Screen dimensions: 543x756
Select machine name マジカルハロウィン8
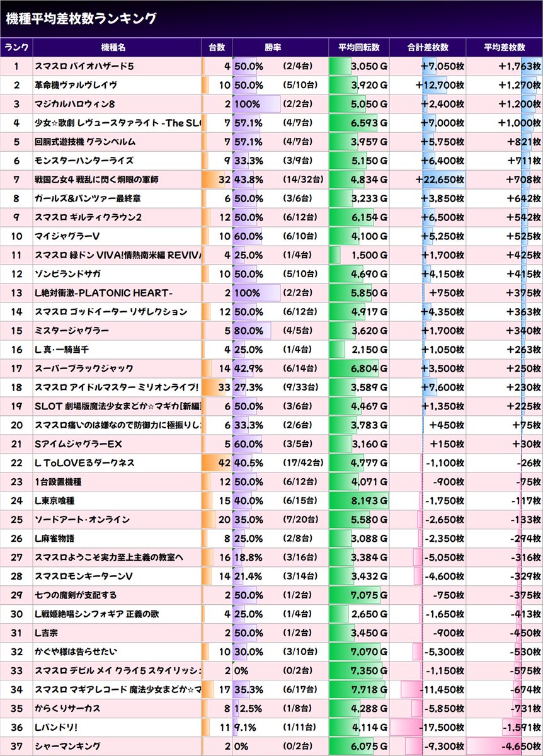tap(74, 104)
